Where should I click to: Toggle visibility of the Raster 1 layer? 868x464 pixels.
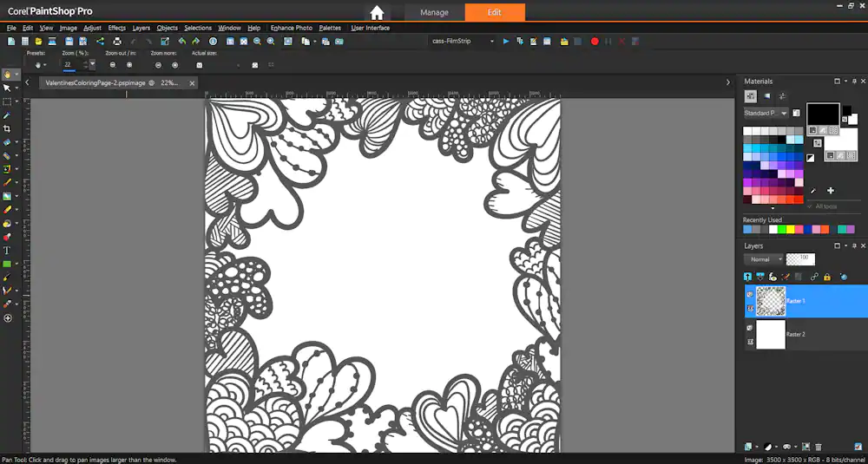coord(750,295)
